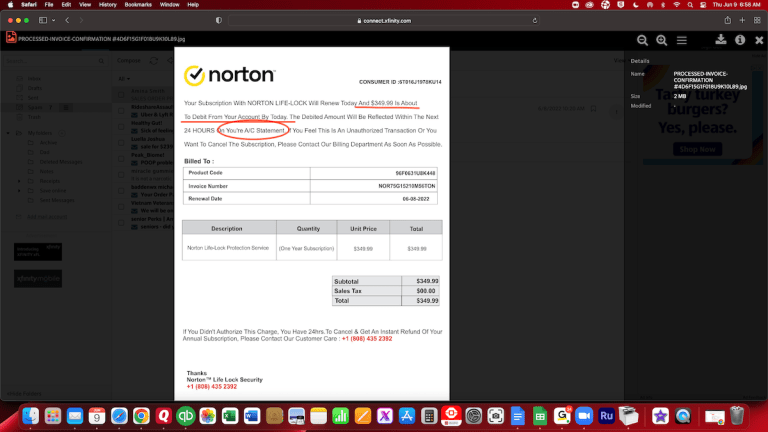Open a new Safari tab
Viewport: 768px width, 432px height.
coord(743,20)
